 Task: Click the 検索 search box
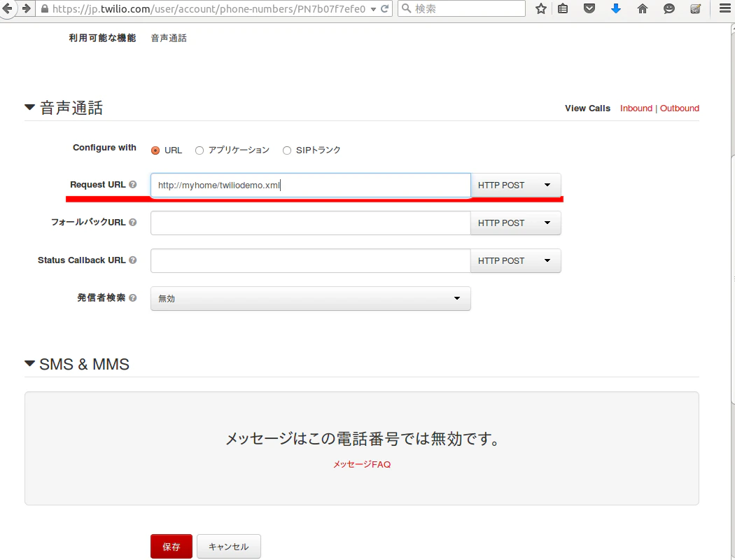tap(462, 8)
